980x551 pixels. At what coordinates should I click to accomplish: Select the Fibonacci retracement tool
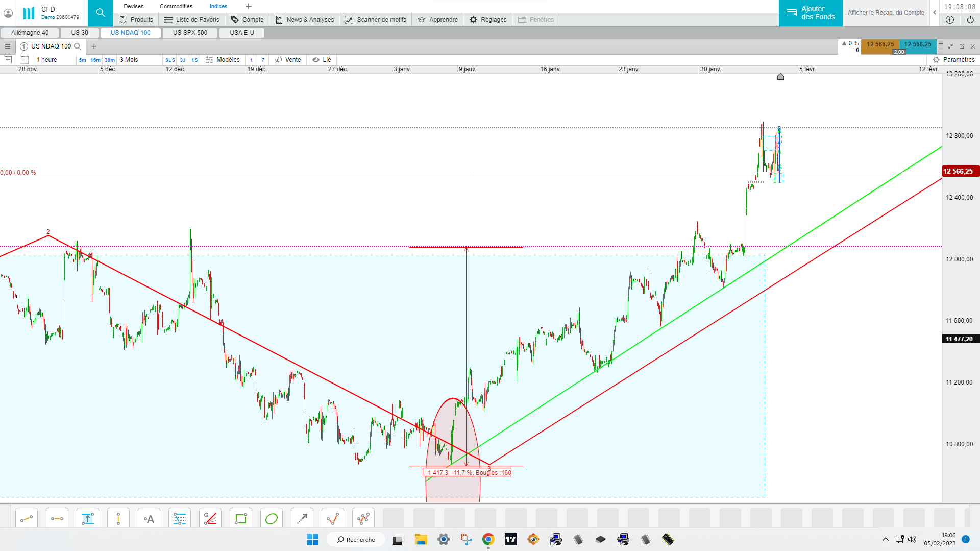click(x=180, y=519)
